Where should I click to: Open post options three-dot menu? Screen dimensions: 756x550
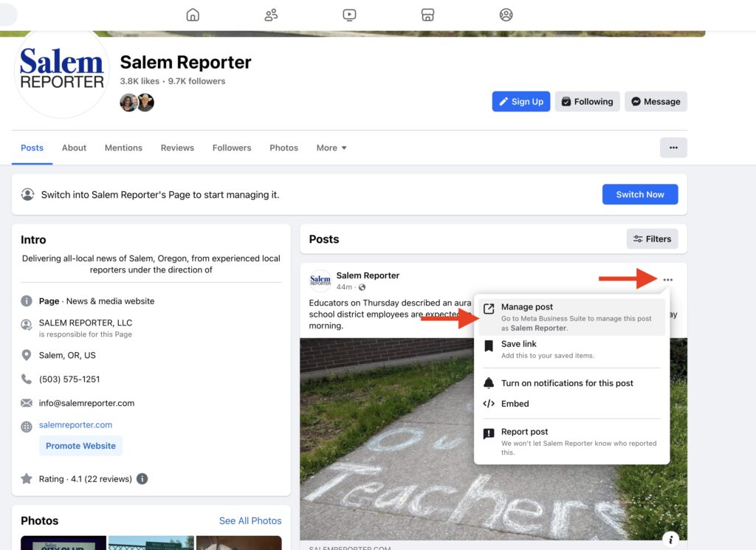point(667,280)
